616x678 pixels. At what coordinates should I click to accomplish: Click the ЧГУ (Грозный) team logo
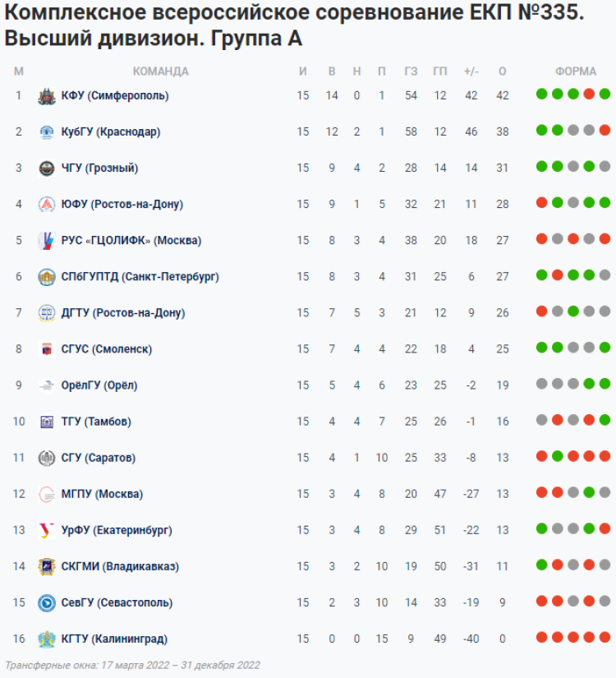click(46, 168)
